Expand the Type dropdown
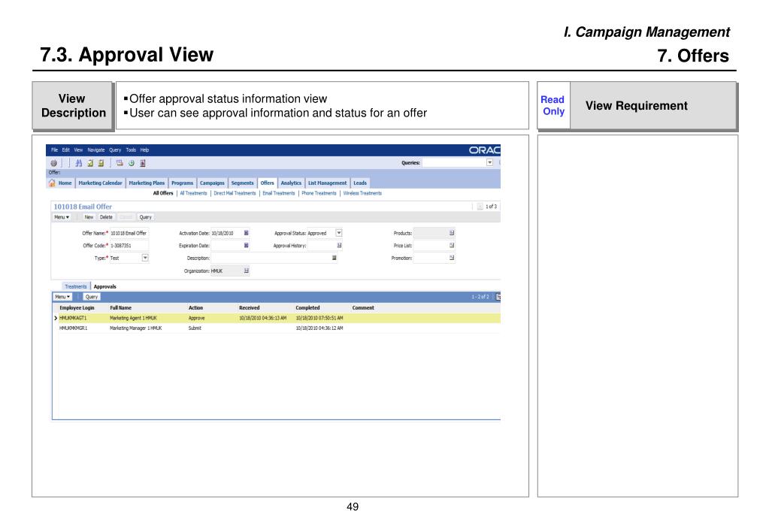This screenshot has height=532, width=769. coord(145,258)
